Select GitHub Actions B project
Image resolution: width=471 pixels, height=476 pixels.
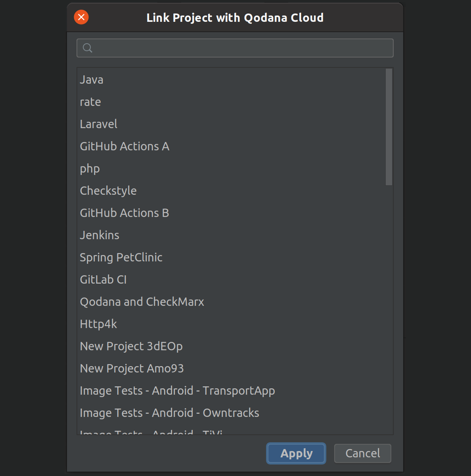click(124, 213)
